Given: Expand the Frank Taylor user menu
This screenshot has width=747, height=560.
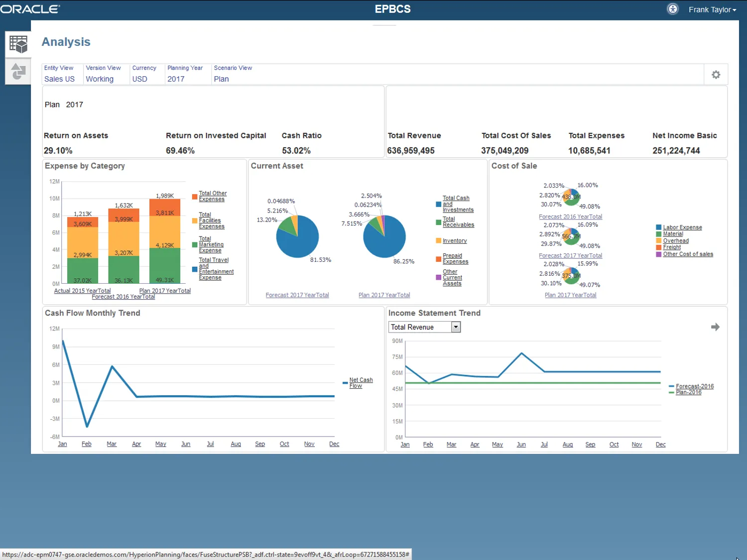Looking at the screenshot, I should 712,9.
